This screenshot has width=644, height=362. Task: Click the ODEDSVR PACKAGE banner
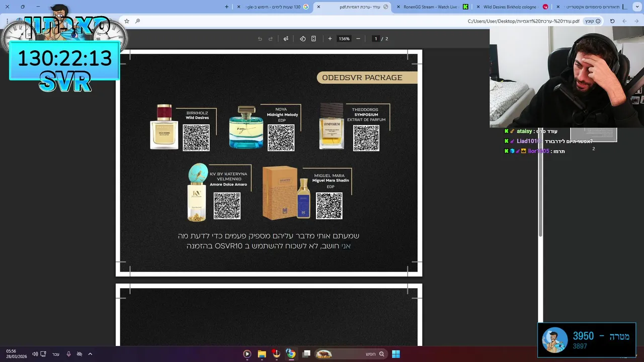coord(367,77)
